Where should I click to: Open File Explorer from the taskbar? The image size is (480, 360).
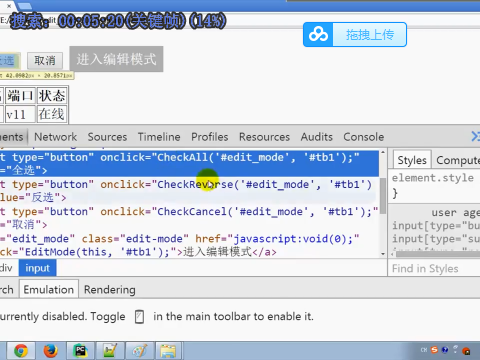point(168,351)
